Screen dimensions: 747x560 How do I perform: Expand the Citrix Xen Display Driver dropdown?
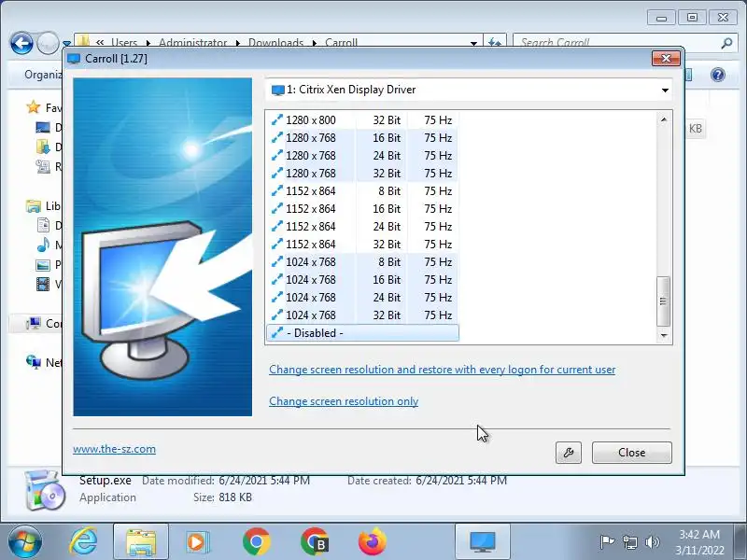coord(469,90)
